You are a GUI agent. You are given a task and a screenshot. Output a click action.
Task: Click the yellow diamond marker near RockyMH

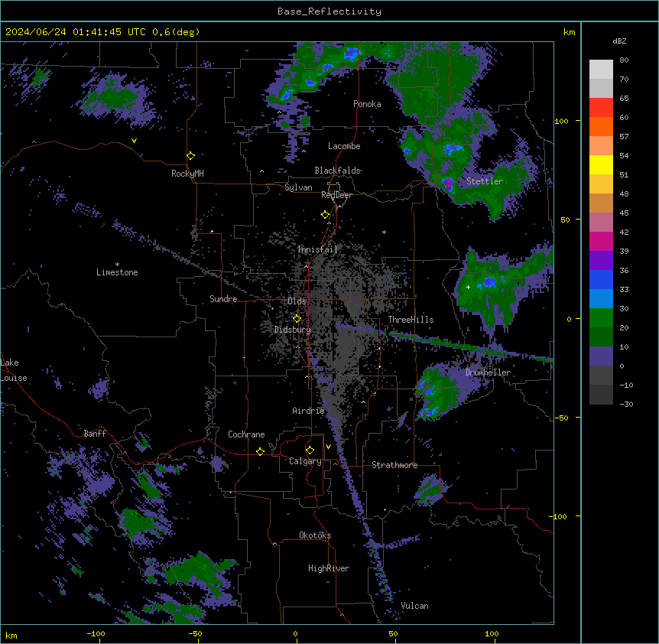(191, 156)
